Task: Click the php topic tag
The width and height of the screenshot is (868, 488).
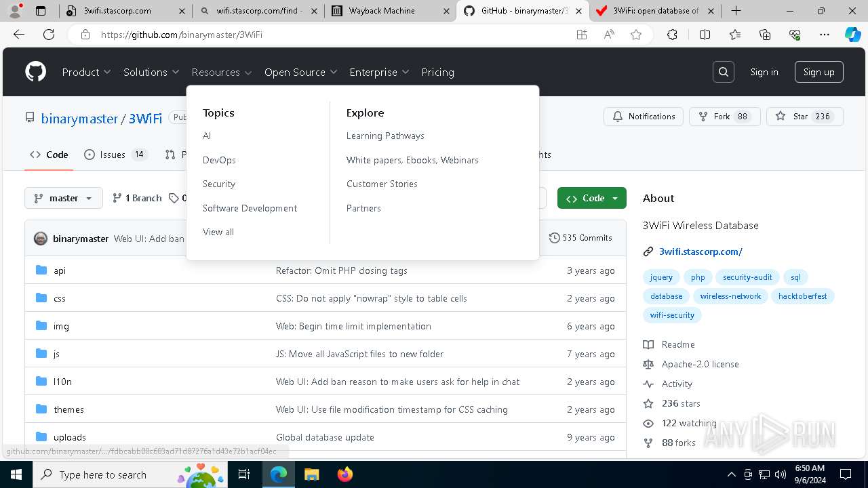Action: [x=698, y=277]
